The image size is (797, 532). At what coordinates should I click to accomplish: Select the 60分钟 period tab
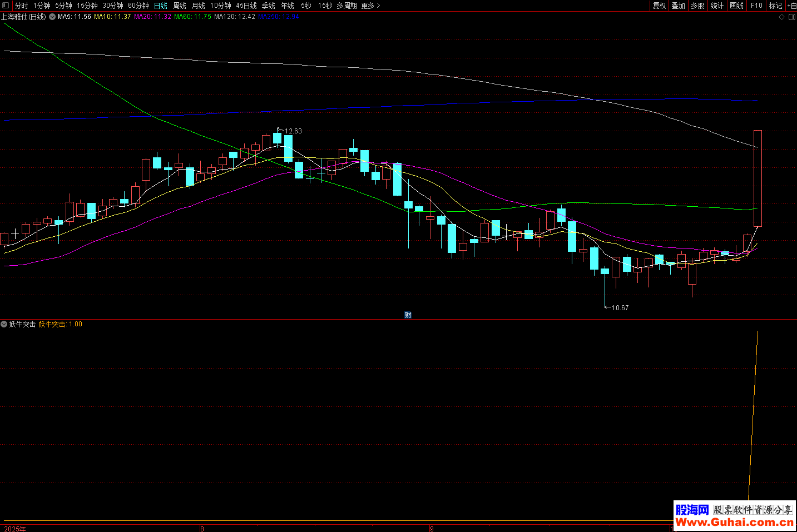coord(138,6)
